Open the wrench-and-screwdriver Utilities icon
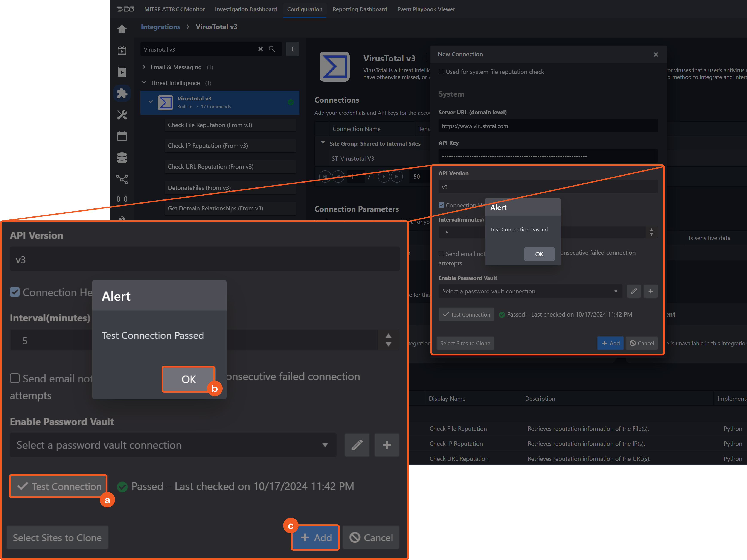Image resolution: width=747 pixels, height=560 pixels. pyautogui.click(x=122, y=115)
